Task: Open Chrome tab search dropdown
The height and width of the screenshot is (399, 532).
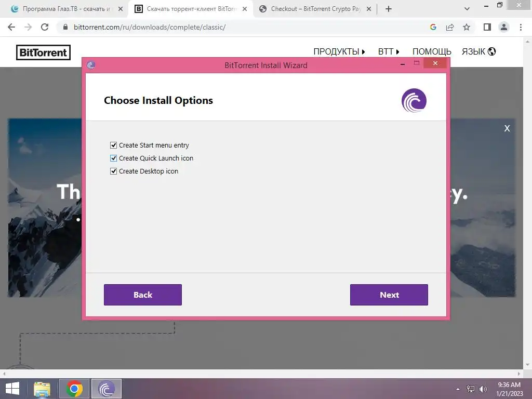Action: (x=467, y=9)
